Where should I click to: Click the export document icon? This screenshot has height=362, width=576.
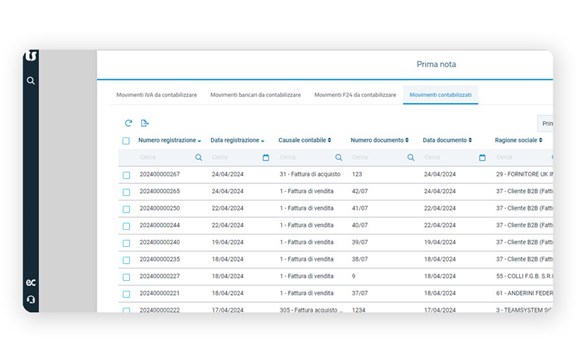(x=145, y=123)
